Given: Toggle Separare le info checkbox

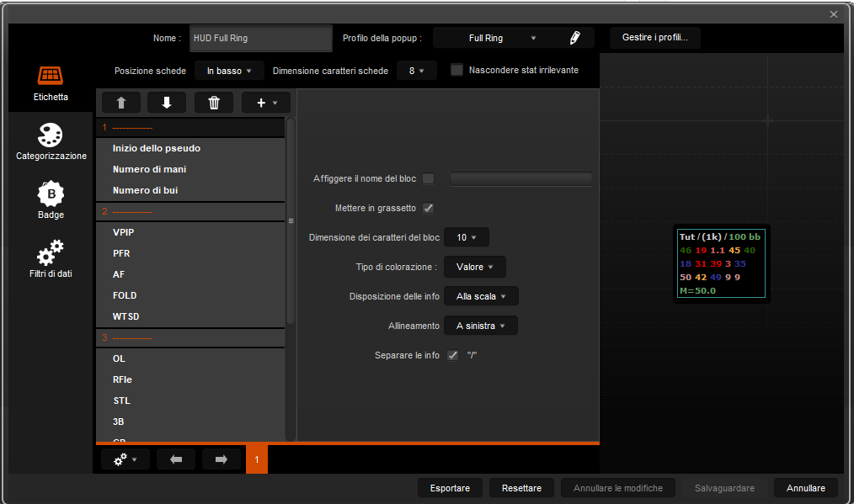Looking at the screenshot, I should click(452, 355).
